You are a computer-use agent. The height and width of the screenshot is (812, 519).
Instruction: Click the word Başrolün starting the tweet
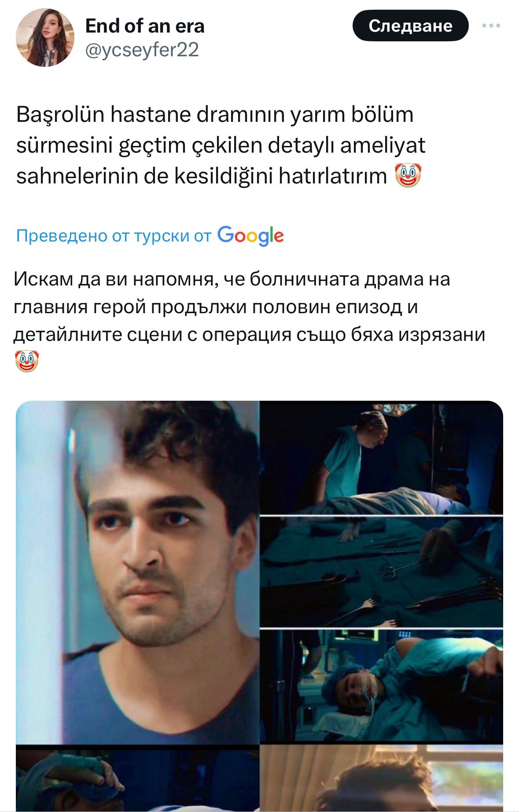tap(60, 115)
